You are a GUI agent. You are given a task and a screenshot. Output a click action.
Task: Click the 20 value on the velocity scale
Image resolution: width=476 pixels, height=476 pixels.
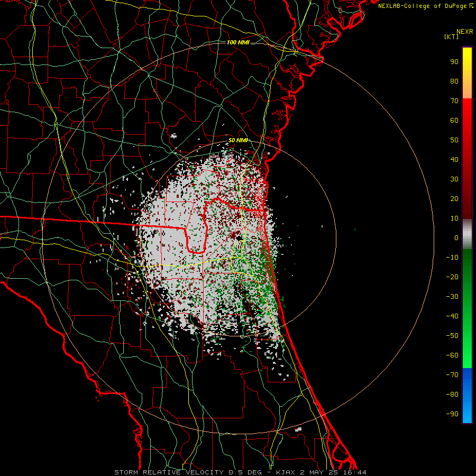tap(454, 199)
